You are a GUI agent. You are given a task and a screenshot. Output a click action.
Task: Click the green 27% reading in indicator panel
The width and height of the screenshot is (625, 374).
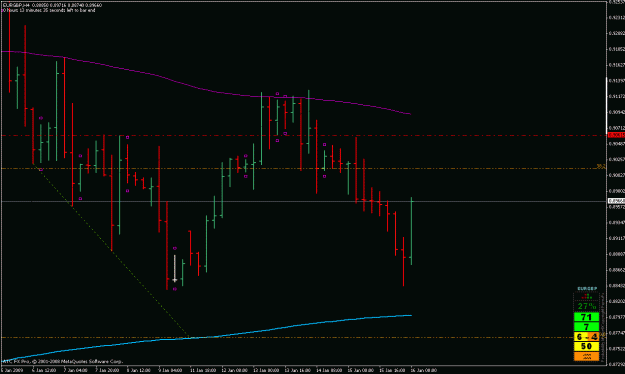click(x=587, y=306)
